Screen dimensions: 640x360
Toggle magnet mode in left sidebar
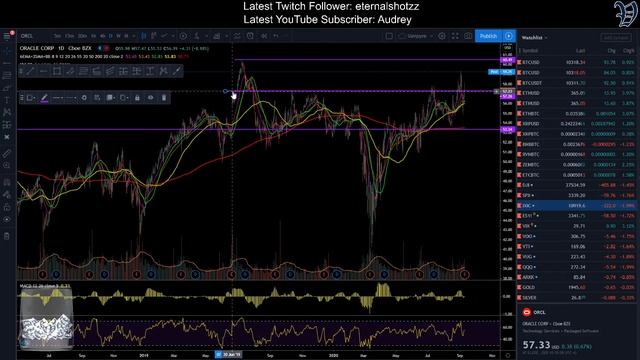pyautogui.click(x=7, y=182)
